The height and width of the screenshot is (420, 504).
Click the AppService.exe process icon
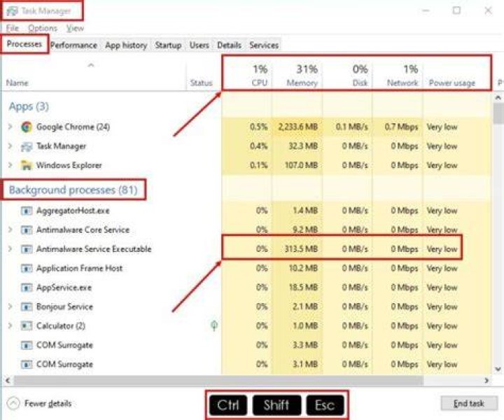[27, 288]
